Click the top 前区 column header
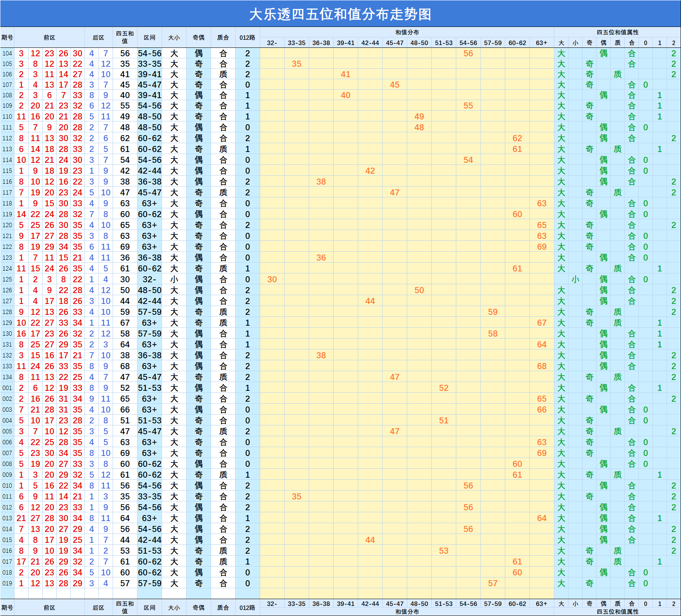 pos(49,37)
